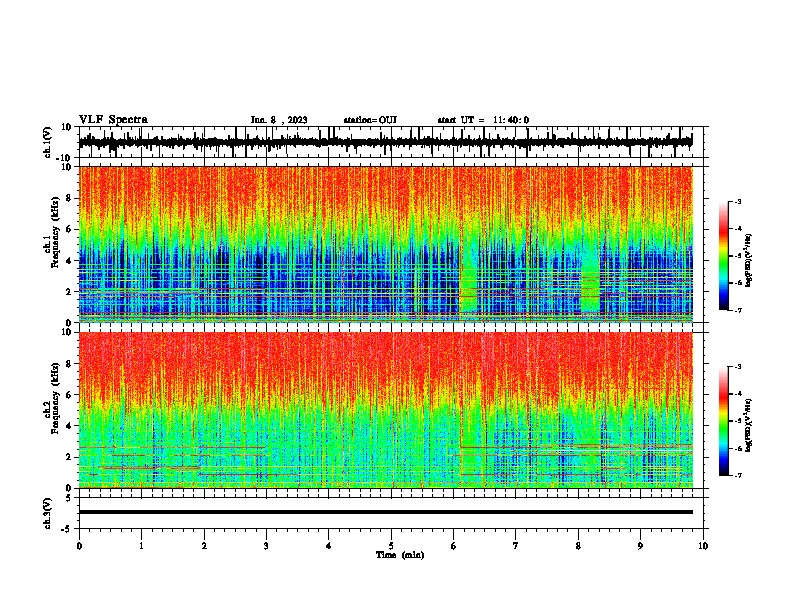Click the "8" kHz tick of the ch.1 spectrogram
The image size is (792, 612).
[69, 198]
